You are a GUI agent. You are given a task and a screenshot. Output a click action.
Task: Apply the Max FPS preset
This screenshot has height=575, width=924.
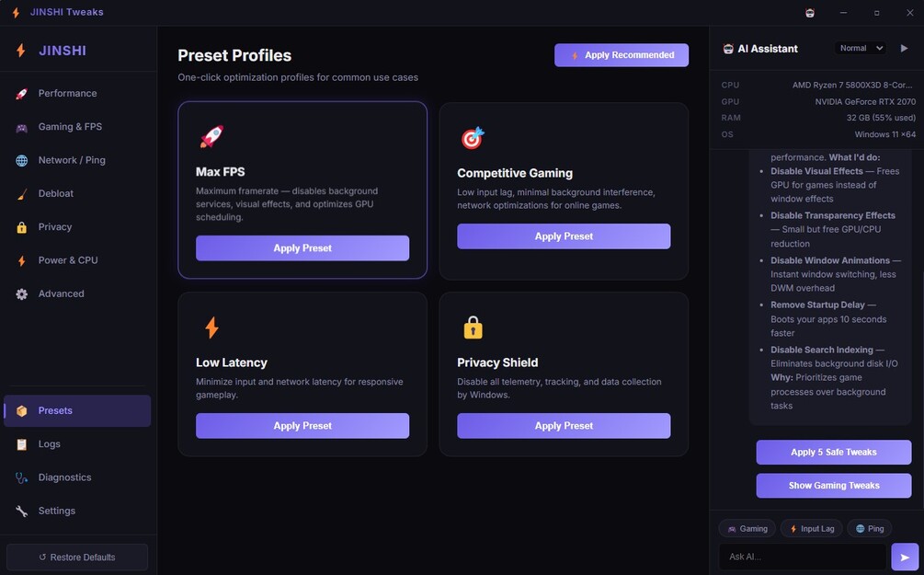tap(302, 248)
